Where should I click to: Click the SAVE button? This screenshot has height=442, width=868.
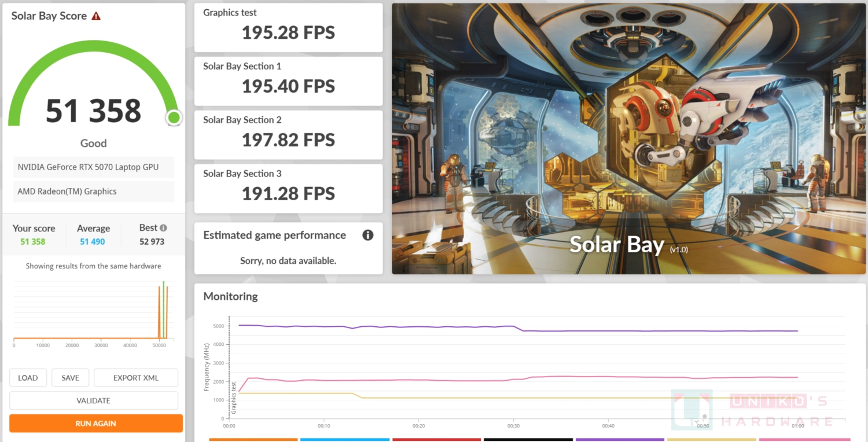(70, 378)
